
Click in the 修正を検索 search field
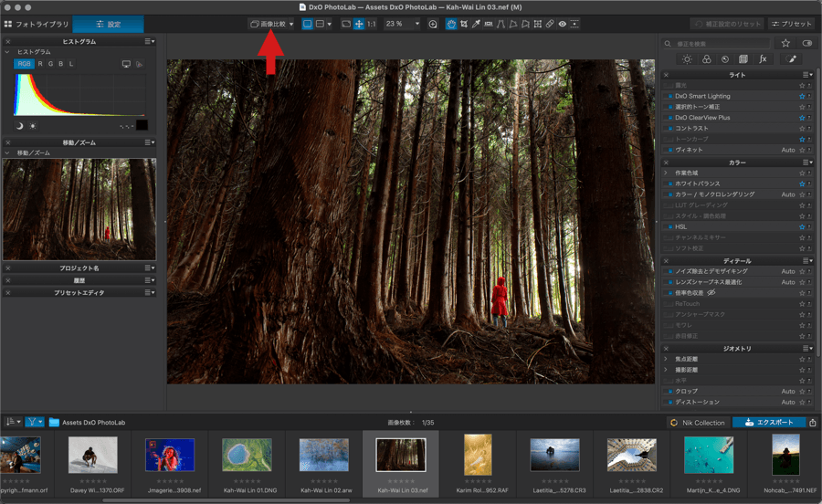pos(716,44)
